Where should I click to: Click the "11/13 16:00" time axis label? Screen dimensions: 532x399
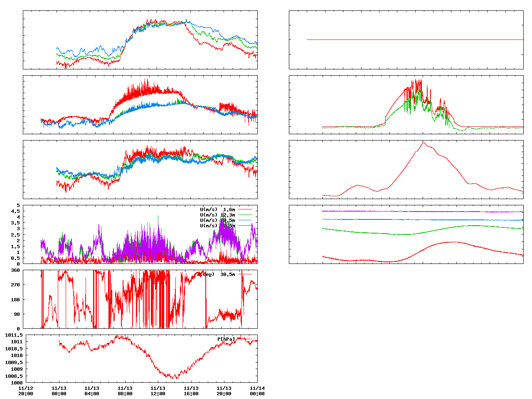pos(191,391)
